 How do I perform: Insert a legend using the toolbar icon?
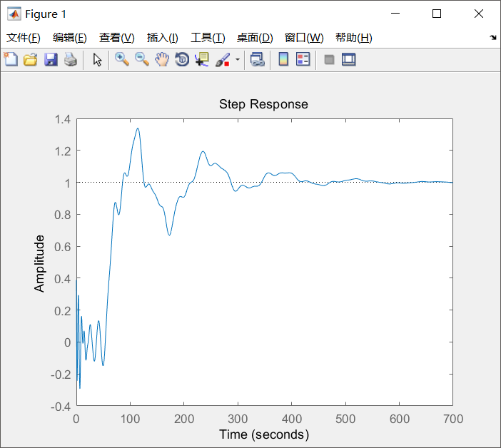[303, 59]
